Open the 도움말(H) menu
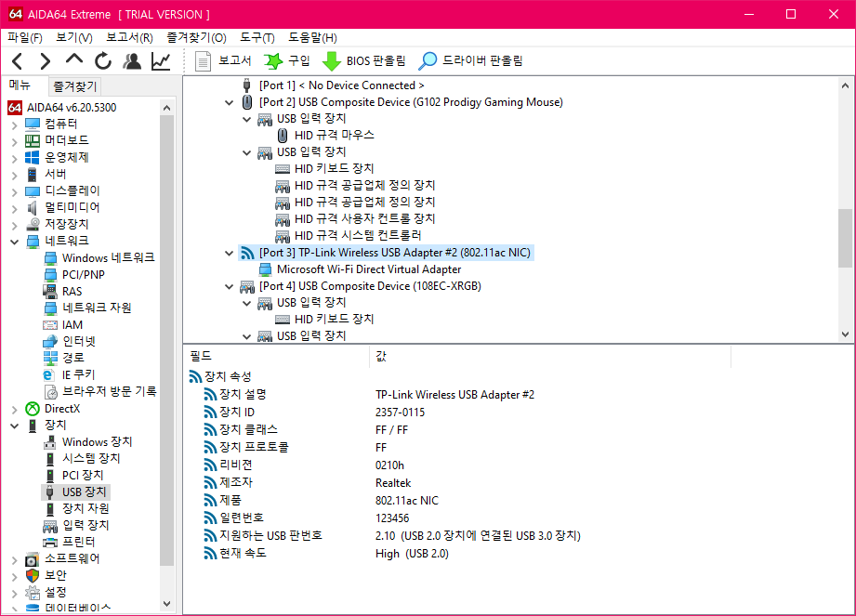The image size is (856, 616). (x=312, y=38)
